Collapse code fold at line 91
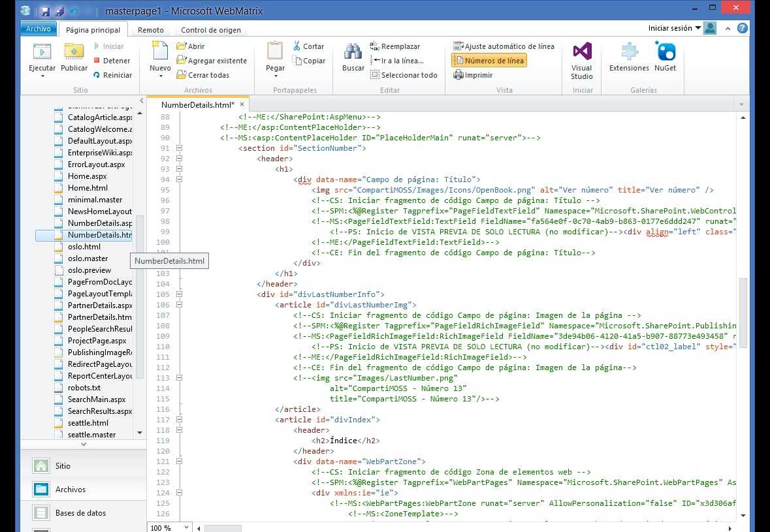770x532 pixels. pos(179,148)
